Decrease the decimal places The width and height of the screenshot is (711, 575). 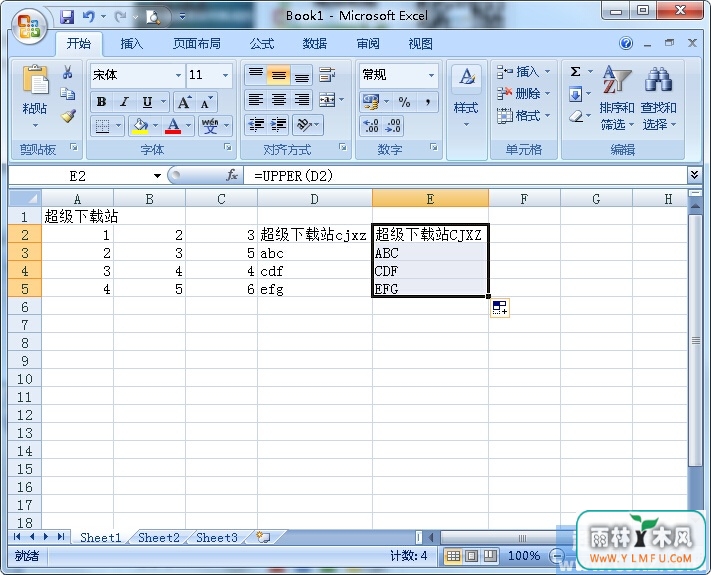point(392,126)
